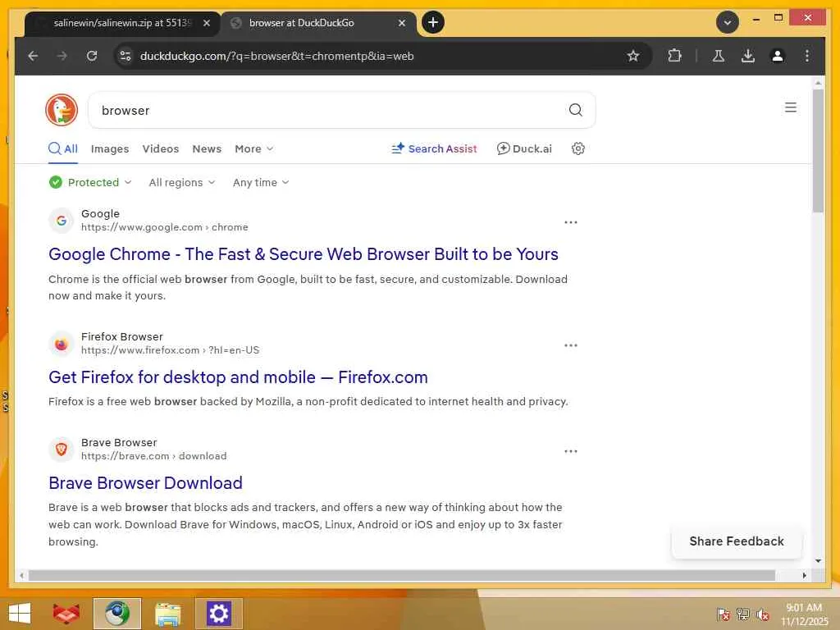Click the Brave lion favicon
The width and height of the screenshot is (840, 630).
point(61,449)
